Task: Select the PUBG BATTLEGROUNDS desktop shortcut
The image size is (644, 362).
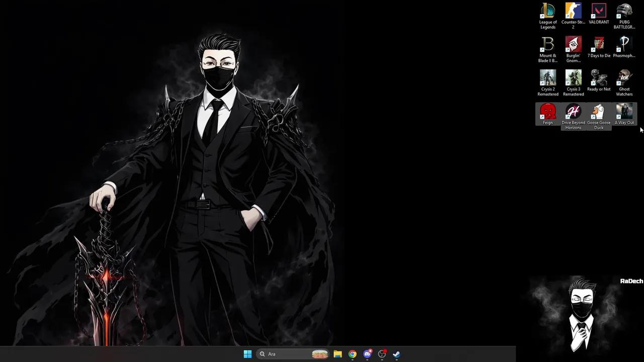Action: point(624,16)
